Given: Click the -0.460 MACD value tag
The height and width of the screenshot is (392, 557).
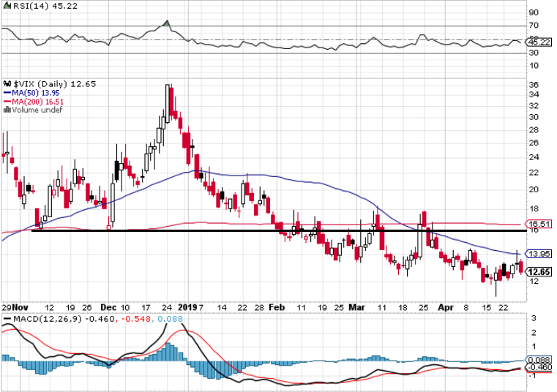Looking at the screenshot, I should pos(538,368).
